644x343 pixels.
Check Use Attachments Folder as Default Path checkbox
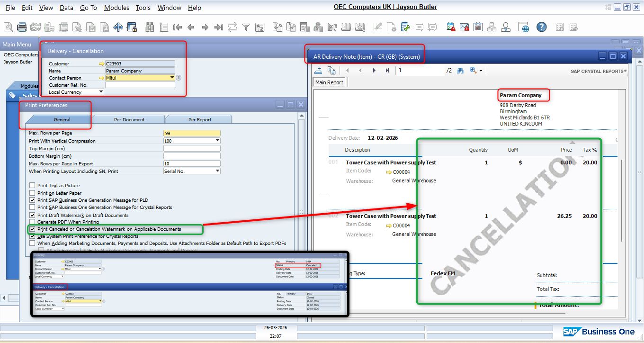click(32, 244)
